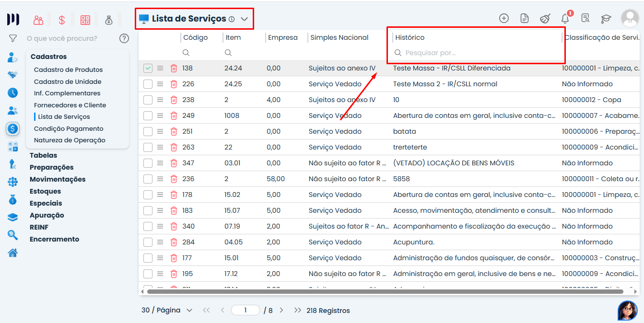The width and height of the screenshot is (644, 323).
Task: Expand the Movimentações menu section
Action: (x=58, y=180)
